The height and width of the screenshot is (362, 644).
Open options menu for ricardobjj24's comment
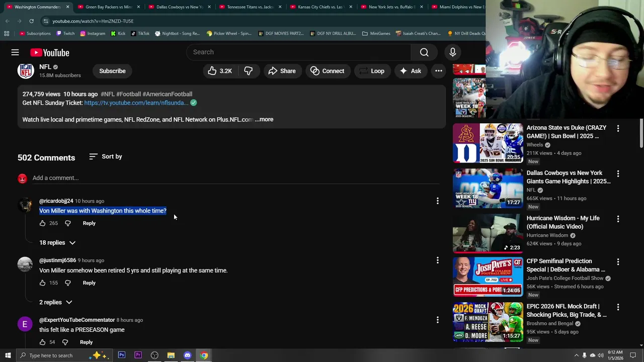(x=438, y=201)
